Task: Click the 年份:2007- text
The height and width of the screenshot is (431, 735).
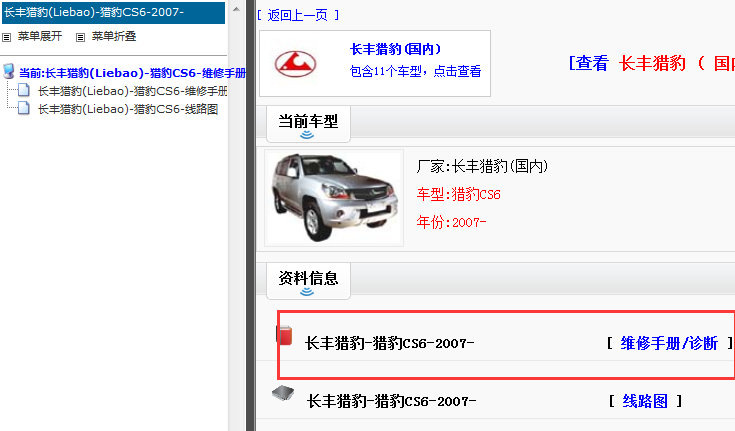Action: click(451, 222)
